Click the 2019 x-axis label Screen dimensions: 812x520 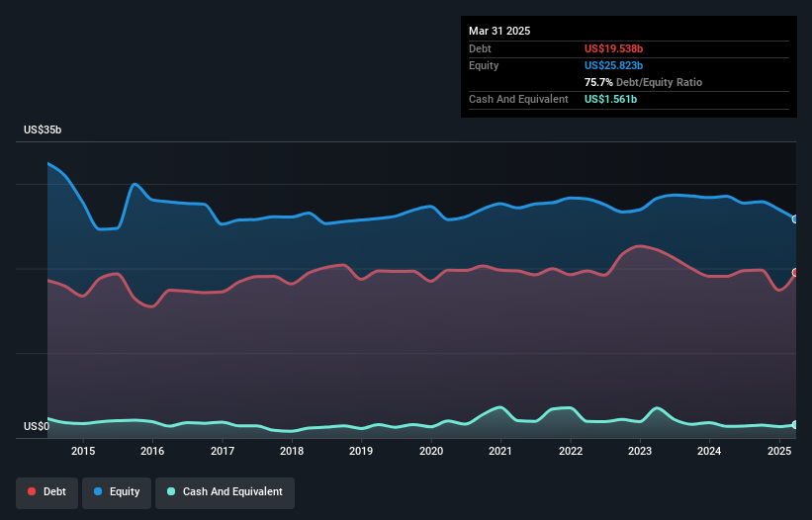361,451
